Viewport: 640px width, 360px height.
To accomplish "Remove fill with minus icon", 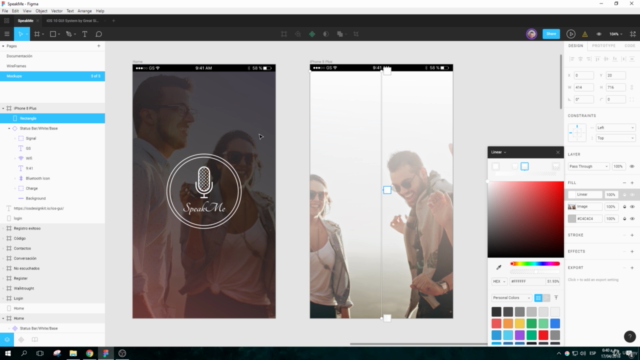I will (x=624, y=183).
